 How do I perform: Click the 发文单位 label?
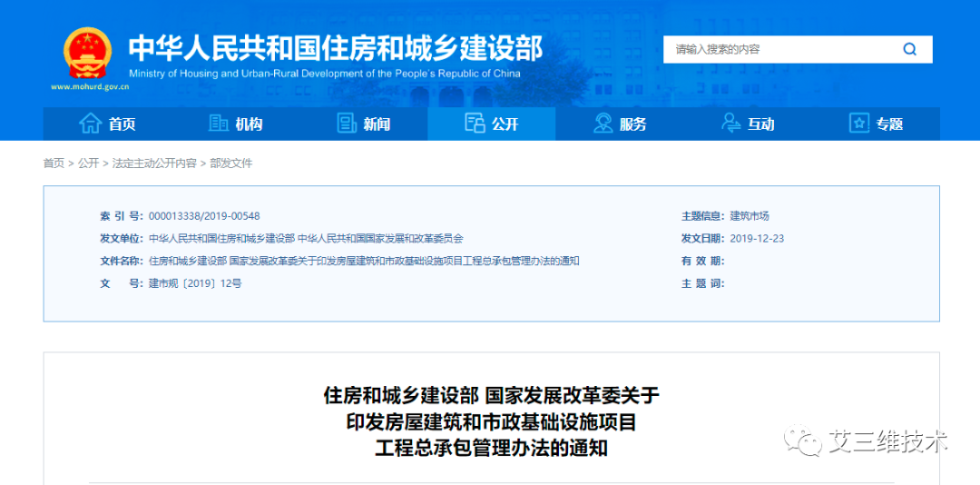(x=122, y=239)
